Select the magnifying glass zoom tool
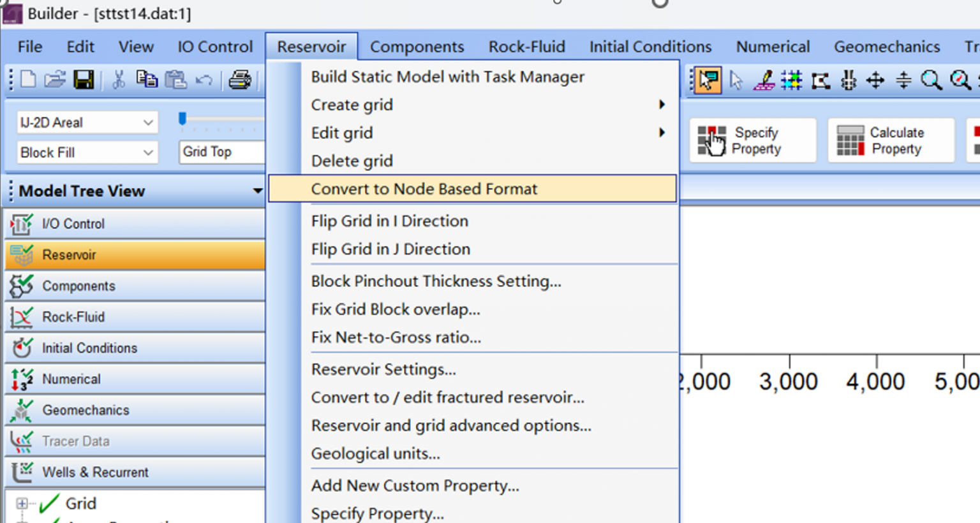Viewport: 980px width, 523px height. [931, 80]
